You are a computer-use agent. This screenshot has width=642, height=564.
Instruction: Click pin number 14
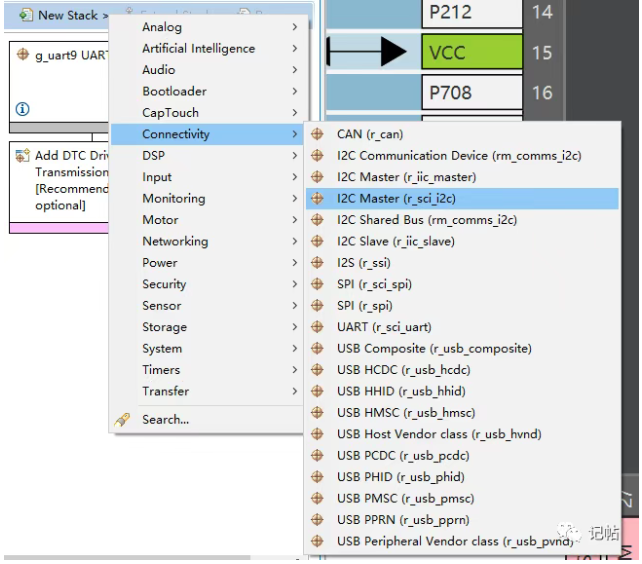coord(543,12)
